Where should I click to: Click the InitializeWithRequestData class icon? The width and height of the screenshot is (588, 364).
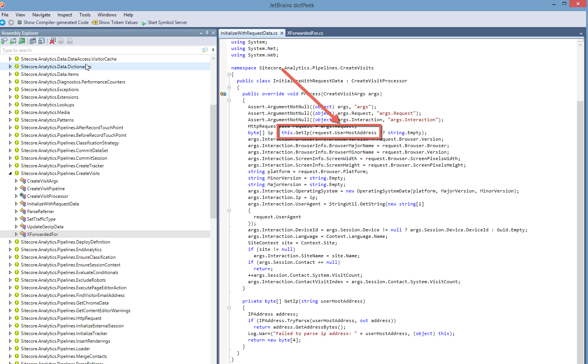(x=23, y=204)
